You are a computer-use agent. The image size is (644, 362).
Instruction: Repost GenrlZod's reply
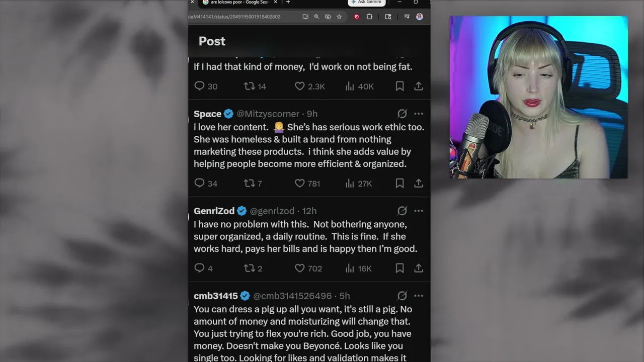pos(253,268)
